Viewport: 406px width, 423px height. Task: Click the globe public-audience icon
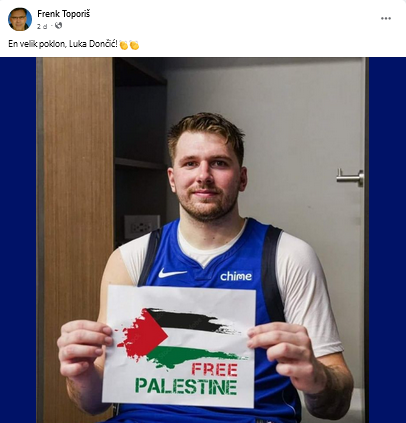coord(58,25)
